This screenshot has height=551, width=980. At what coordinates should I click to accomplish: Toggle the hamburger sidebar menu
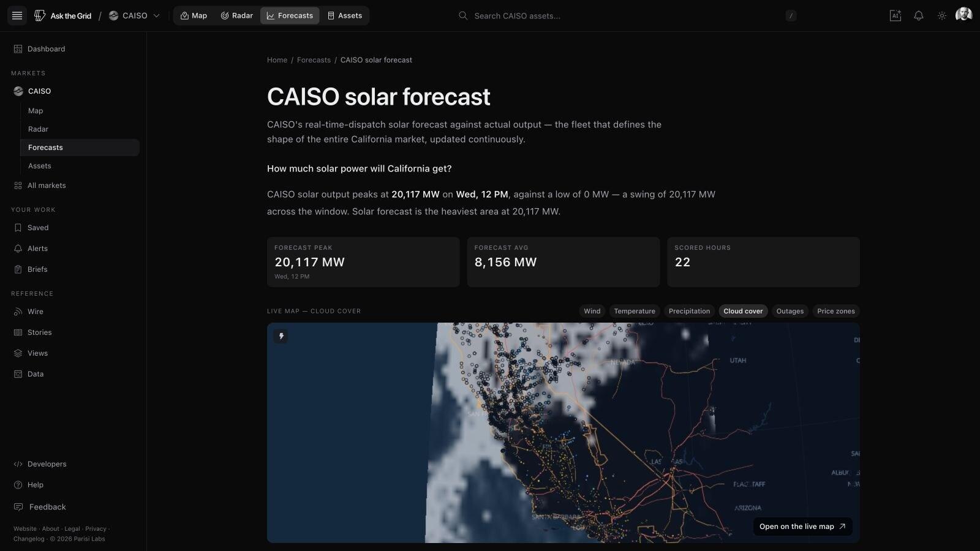(x=17, y=16)
